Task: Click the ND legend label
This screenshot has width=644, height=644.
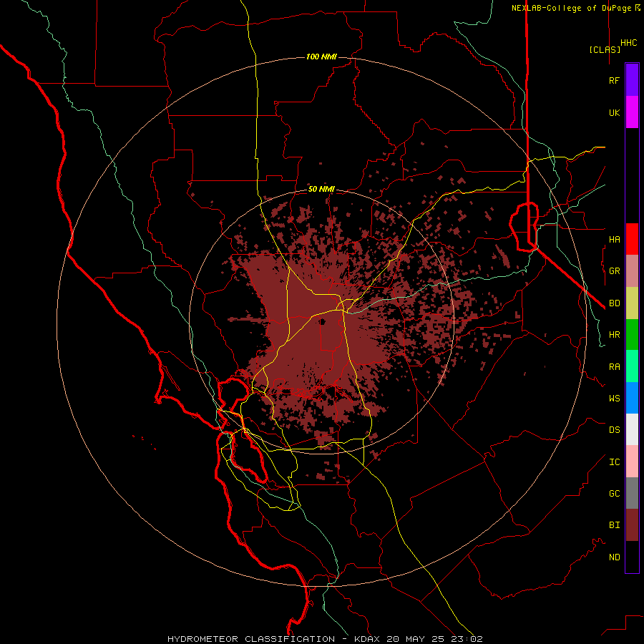Action: pos(614,557)
